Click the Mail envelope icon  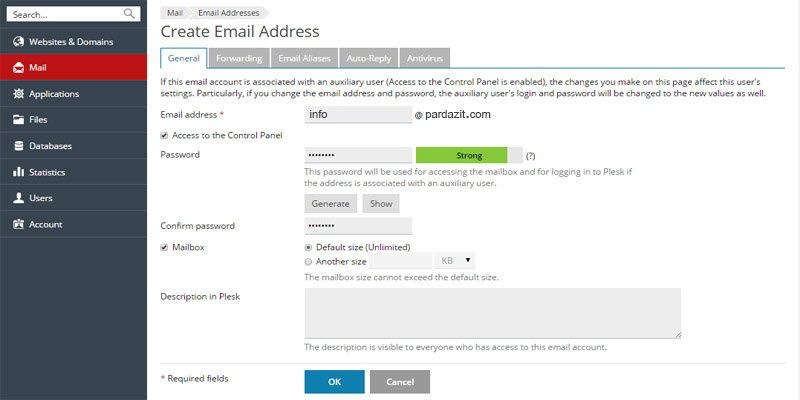click(x=18, y=68)
